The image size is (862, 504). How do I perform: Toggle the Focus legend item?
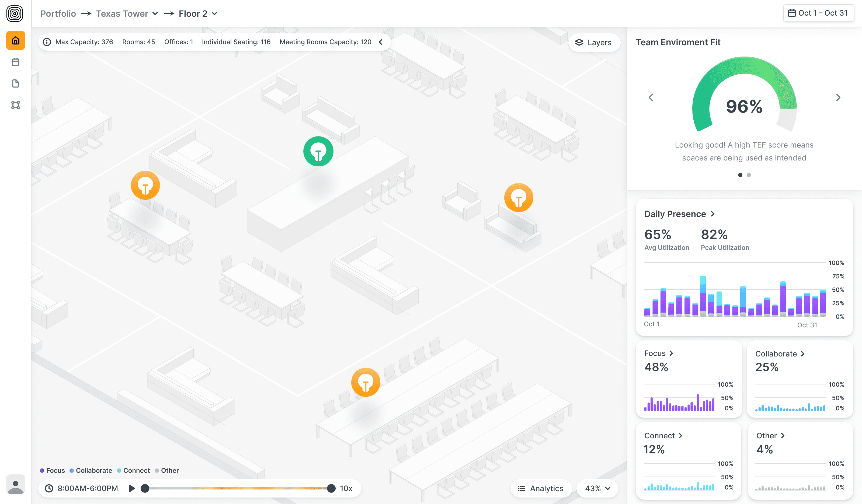coord(52,471)
